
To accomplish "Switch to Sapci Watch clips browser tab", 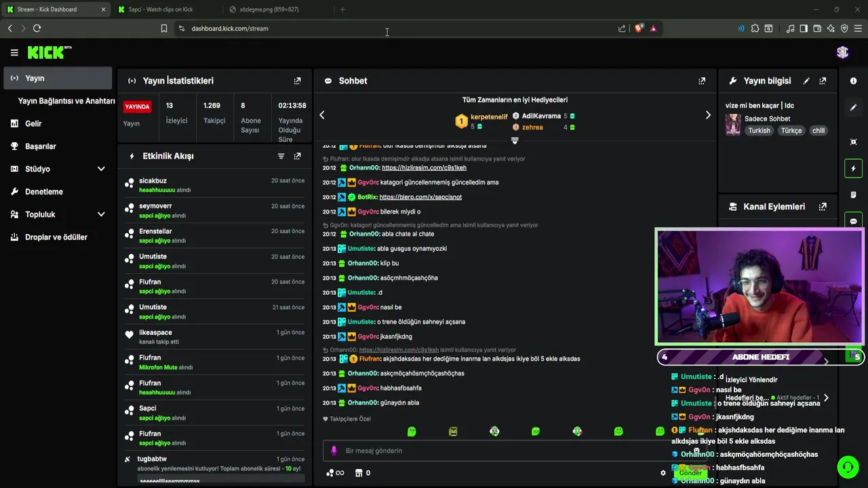I will [x=166, y=9].
